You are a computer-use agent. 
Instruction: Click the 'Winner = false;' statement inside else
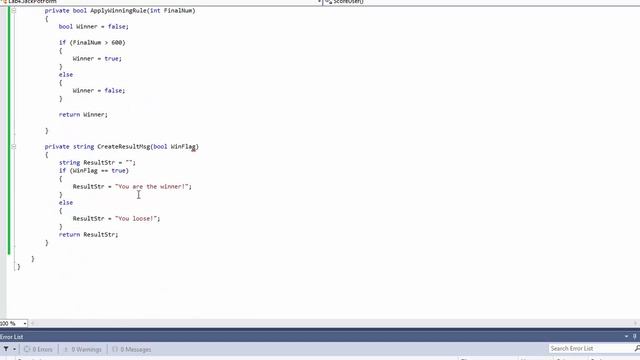pyautogui.click(x=99, y=91)
